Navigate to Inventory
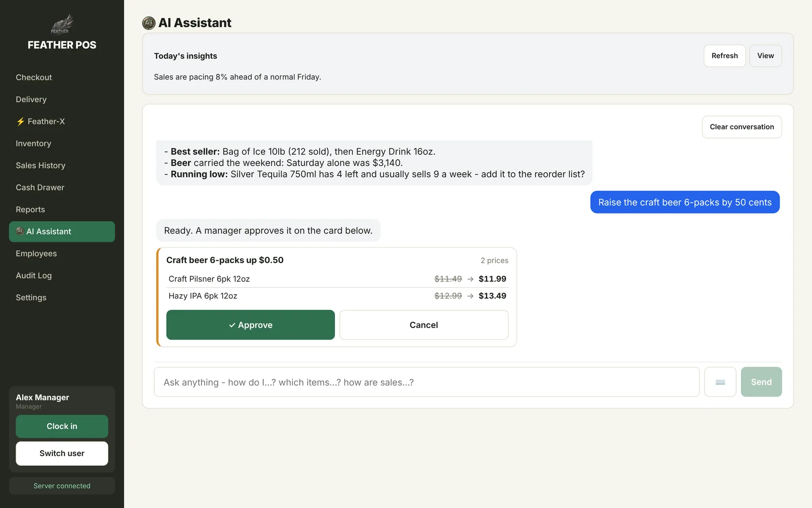Screen dimensions: 812x508 62,143
